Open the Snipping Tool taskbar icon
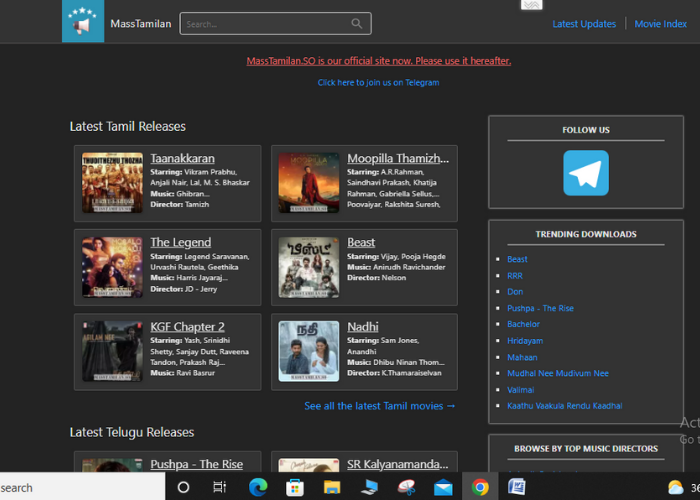 click(x=406, y=487)
